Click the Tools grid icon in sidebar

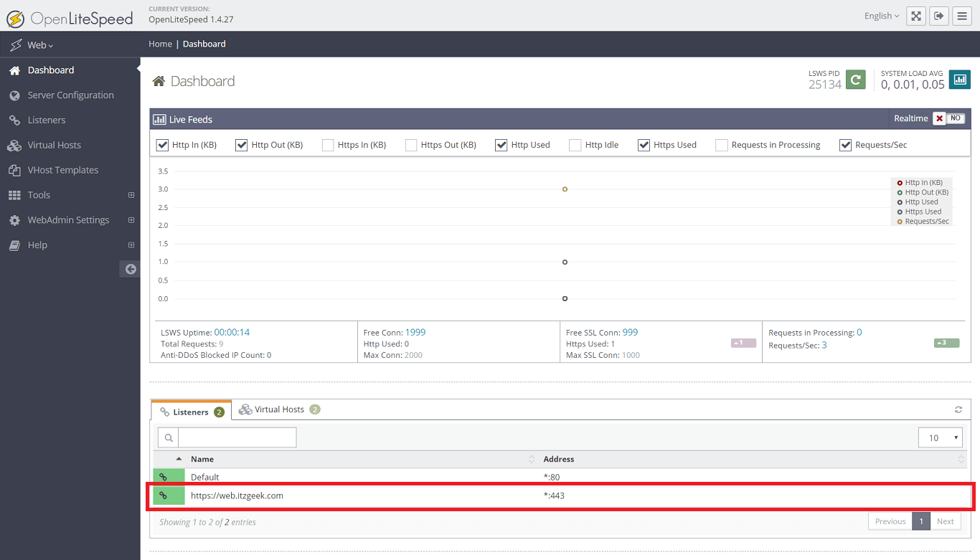(14, 195)
